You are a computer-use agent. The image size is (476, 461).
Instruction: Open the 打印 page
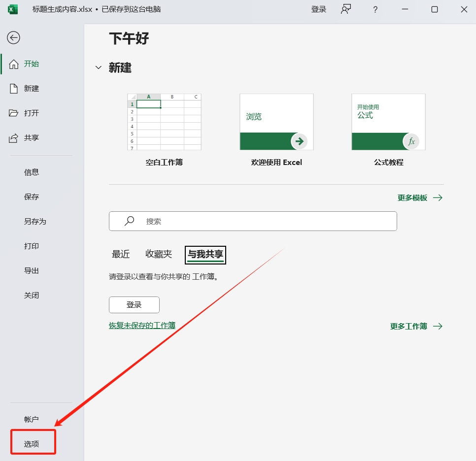point(31,246)
